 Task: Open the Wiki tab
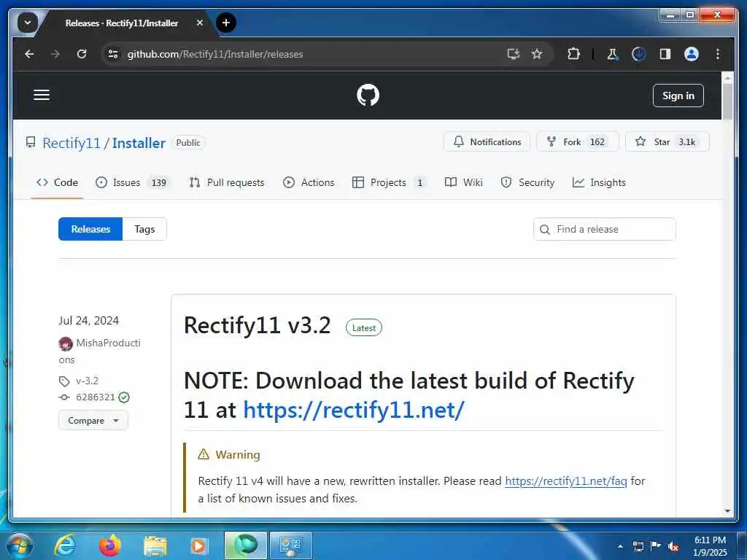[463, 182]
